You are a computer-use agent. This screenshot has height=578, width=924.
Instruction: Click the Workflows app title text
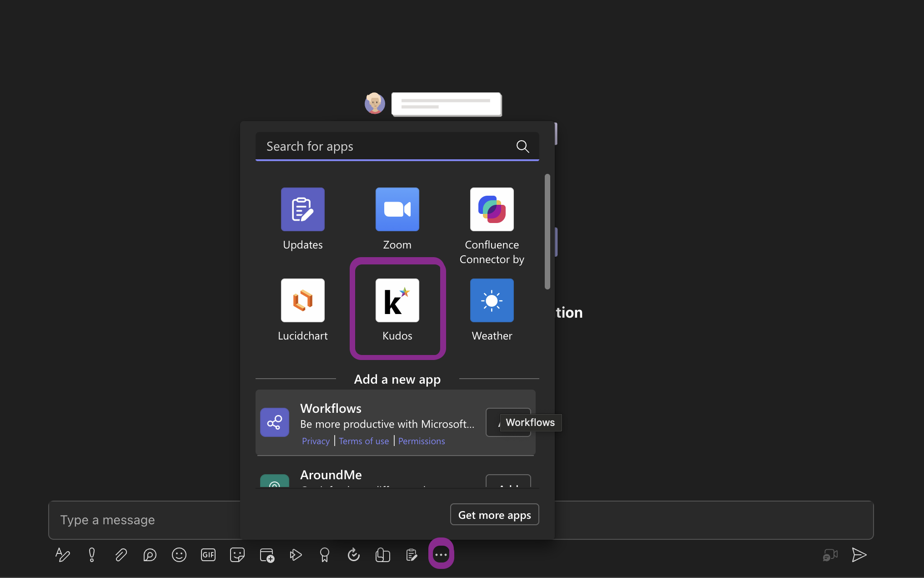(x=331, y=409)
